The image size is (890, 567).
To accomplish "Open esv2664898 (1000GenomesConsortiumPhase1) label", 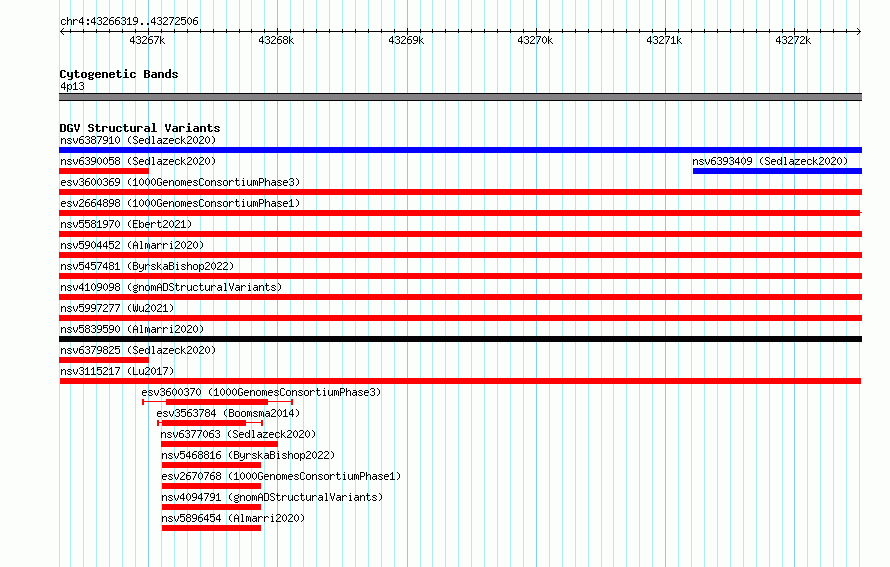I will (x=180, y=203).
